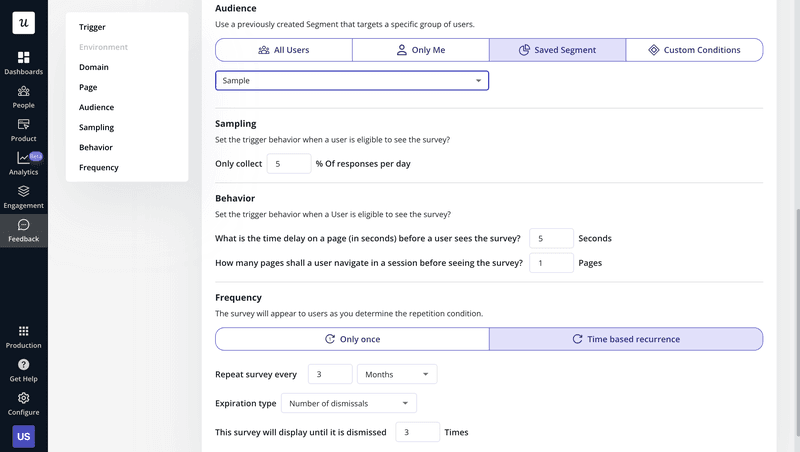800x452 pixels.
Task: Open Analytics beta section
Action: click(23, 164)
